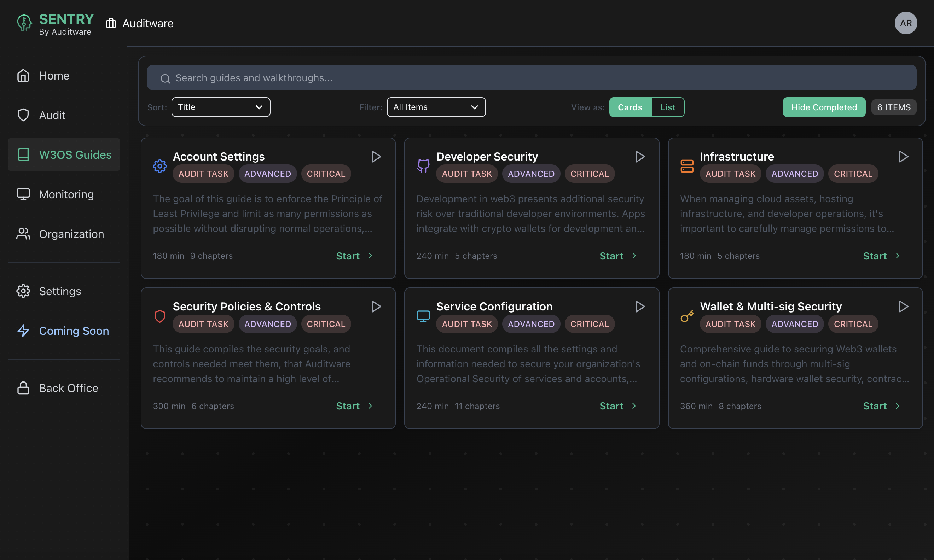This screenshot has width=934, height=560.
Task: Click the Wallet & Multi-sig Security title
Action: pos(771,307)
